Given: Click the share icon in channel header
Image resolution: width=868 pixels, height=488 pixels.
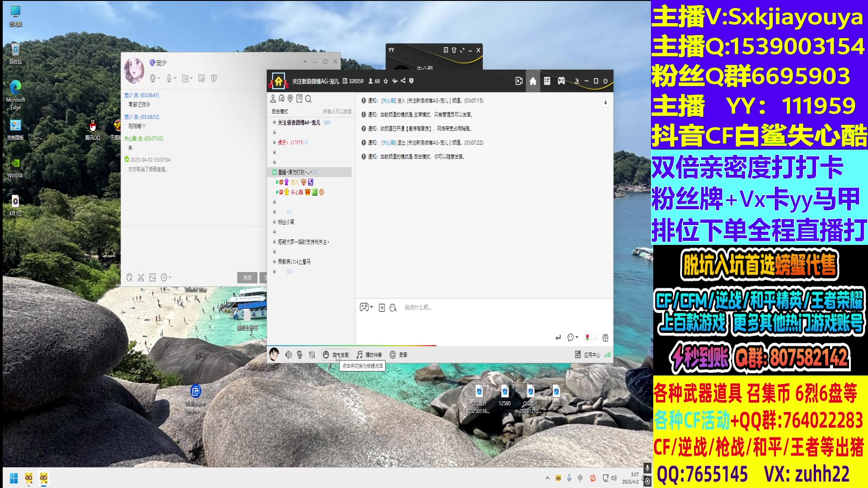Looking at the screenshot, I should pos(403,81).
